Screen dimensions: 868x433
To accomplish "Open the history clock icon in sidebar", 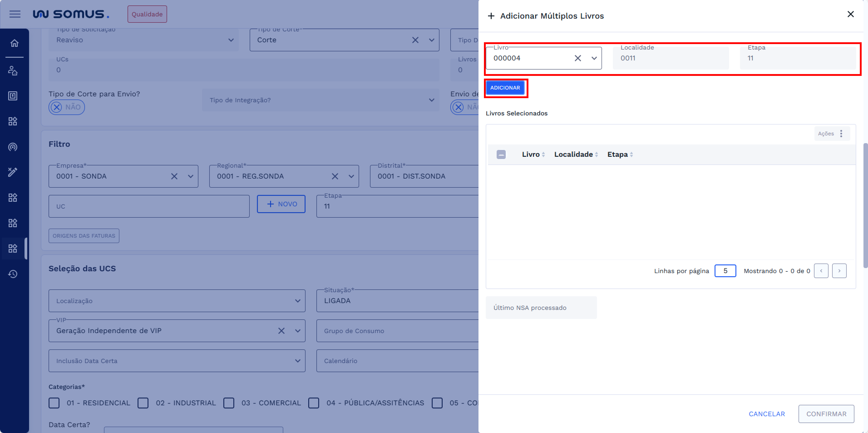I will point(13,274).
